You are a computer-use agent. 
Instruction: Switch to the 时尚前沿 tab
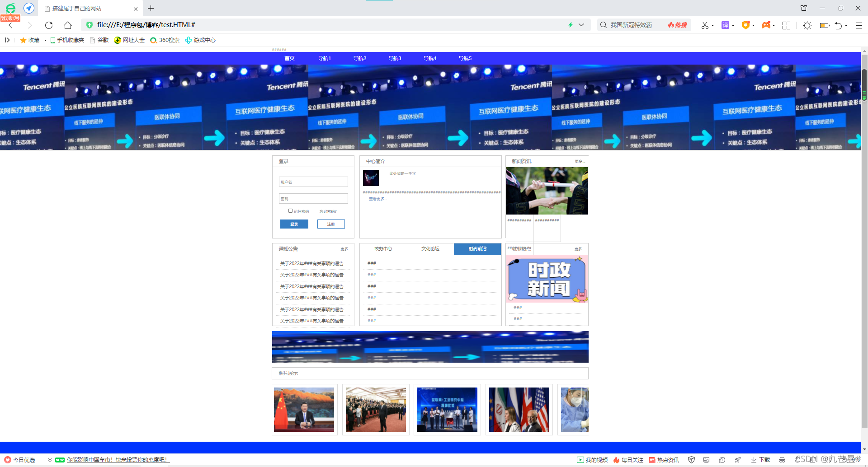[477, 249]
